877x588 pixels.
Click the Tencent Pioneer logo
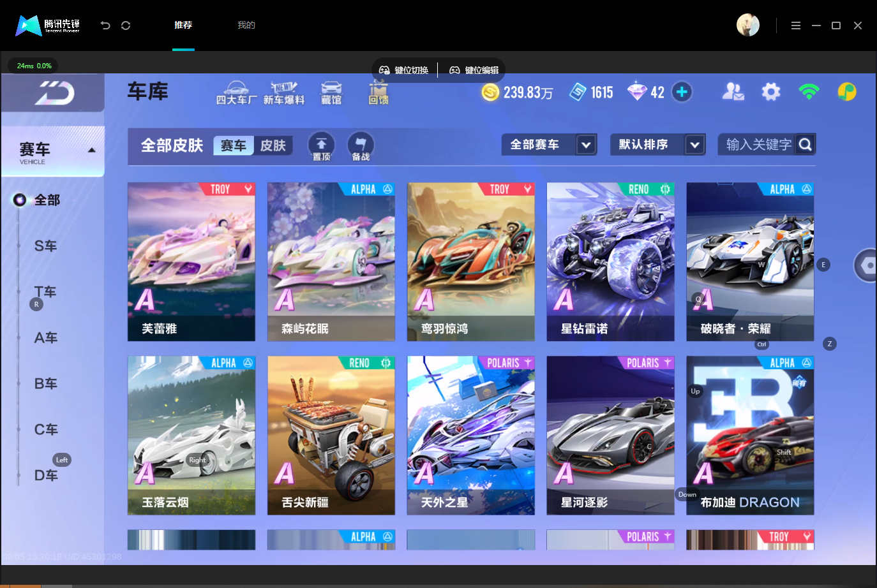(x=48, y=26)
